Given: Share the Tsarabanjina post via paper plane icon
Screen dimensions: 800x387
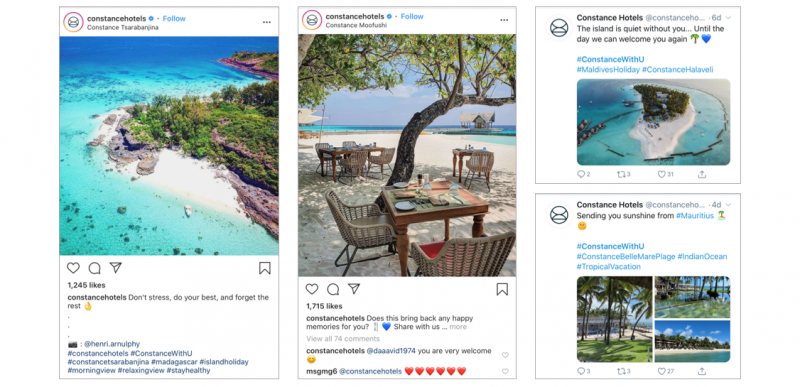Looking at the screenshot, I should tap(116, 268).
